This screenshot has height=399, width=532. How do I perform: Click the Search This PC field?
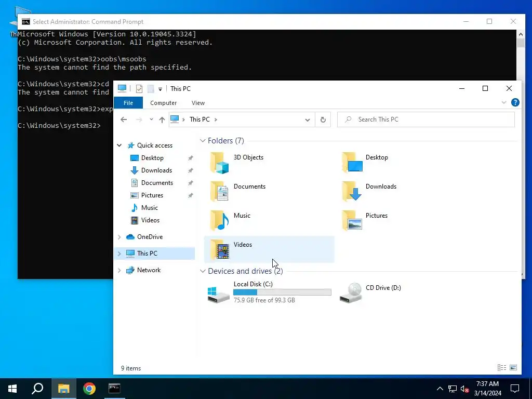click(x=426, y=119)
